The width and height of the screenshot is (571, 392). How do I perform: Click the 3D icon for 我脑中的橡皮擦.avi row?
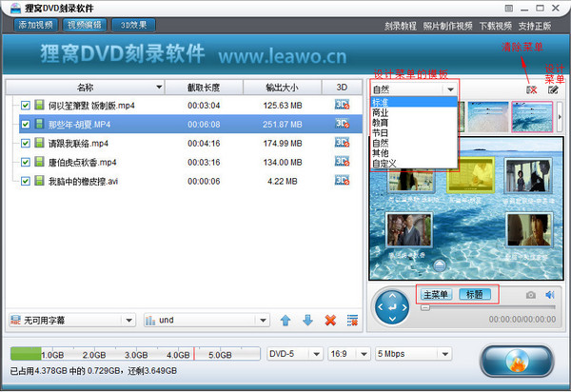pyautogui.click(x=342, y=181)
